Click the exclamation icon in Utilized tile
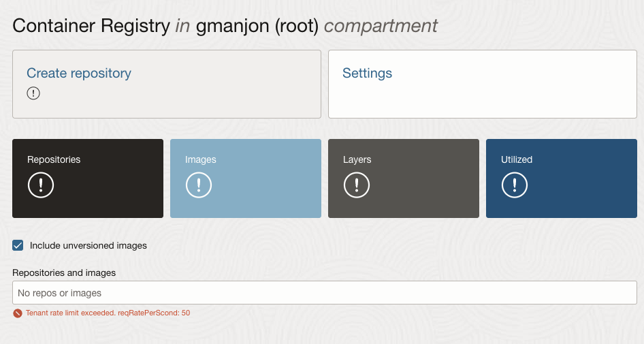 [515, 185]
